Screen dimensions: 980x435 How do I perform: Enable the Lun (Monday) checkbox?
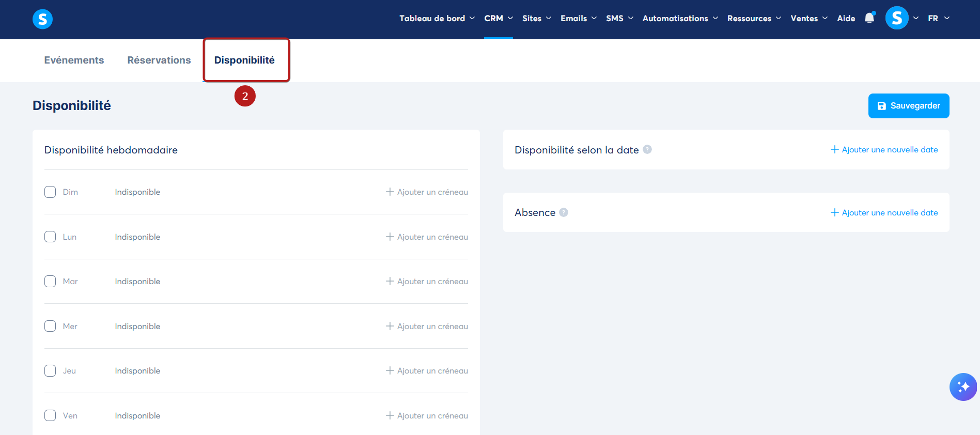(x=50, y=237)
